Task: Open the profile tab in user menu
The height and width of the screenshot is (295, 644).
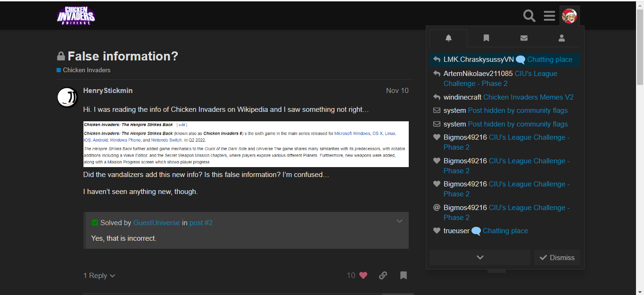Action: pyautogui.click(x=561, y=38)
